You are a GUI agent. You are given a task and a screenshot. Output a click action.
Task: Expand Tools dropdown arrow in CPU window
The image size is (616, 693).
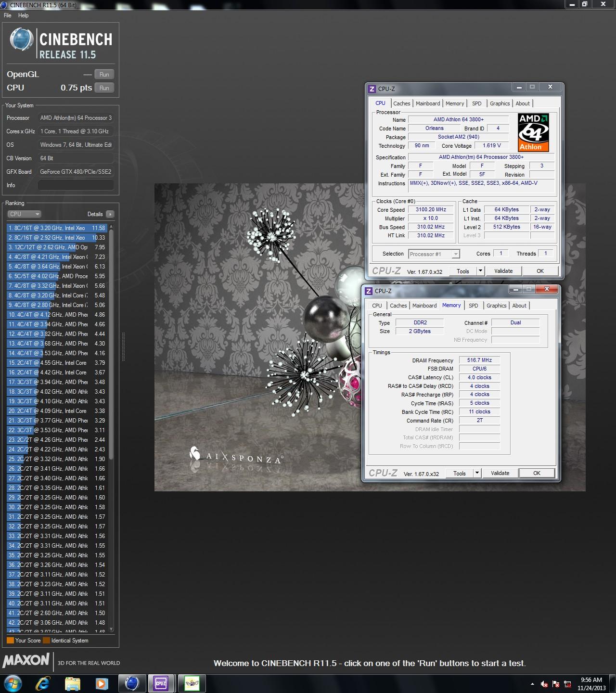(480, 271)
